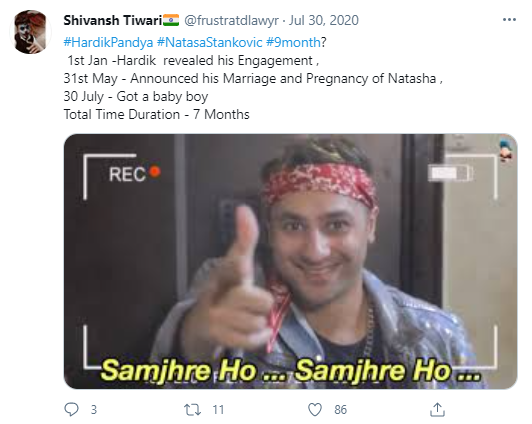Retweet this post using the retweet icon
The image size is (532, 424).
click(192, 409)
